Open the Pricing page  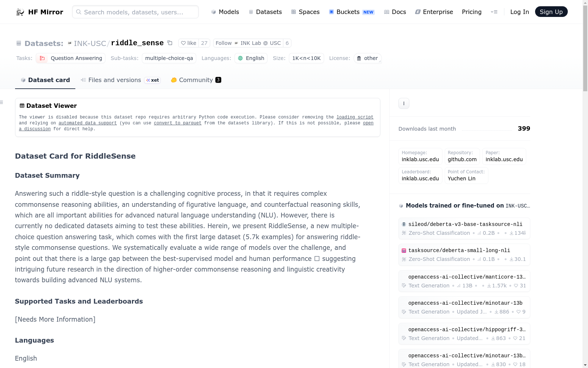472,12
